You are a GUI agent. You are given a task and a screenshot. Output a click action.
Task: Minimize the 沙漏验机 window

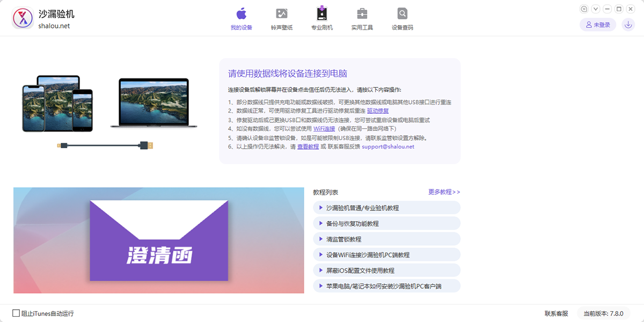coord(607,9)
